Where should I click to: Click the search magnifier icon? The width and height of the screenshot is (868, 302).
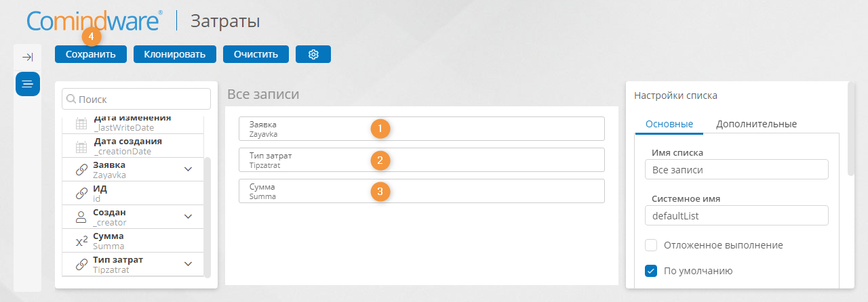(71, 100)
